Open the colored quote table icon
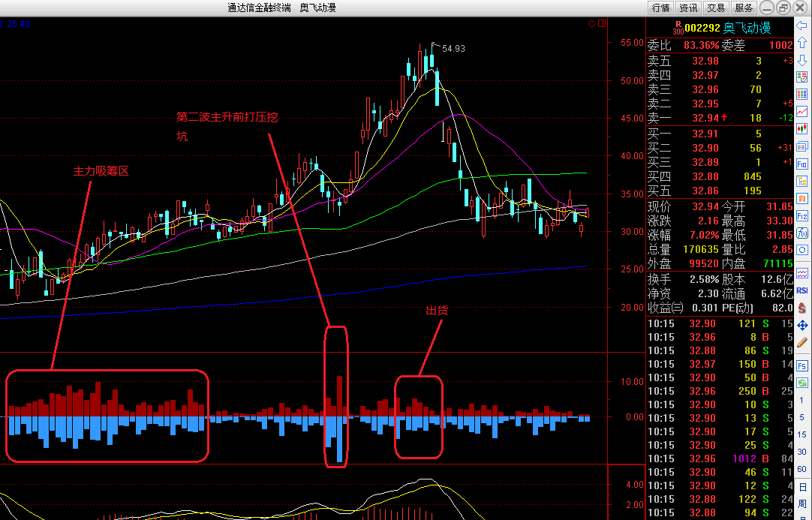This screenshot has height=520, width=812. [802, 95]
